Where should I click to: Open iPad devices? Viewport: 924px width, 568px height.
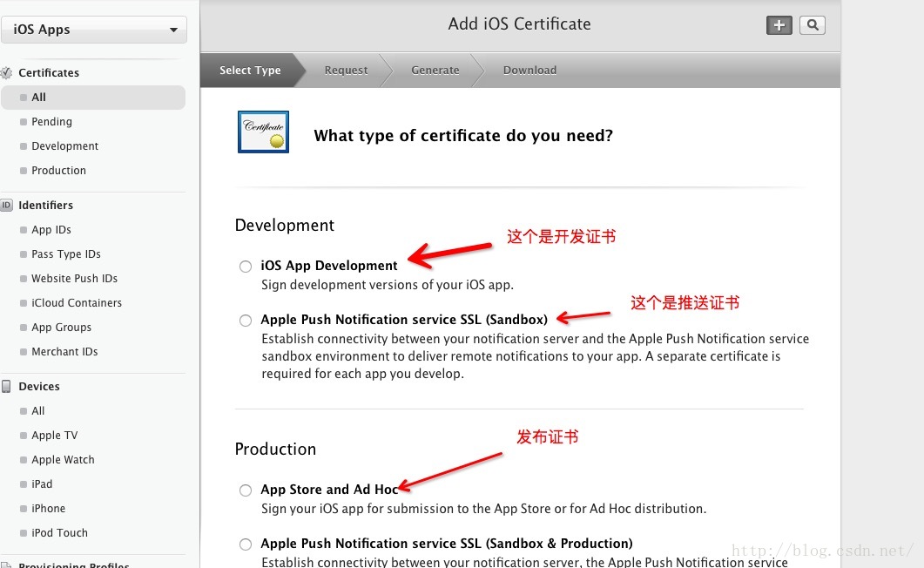tap(42, 483)
